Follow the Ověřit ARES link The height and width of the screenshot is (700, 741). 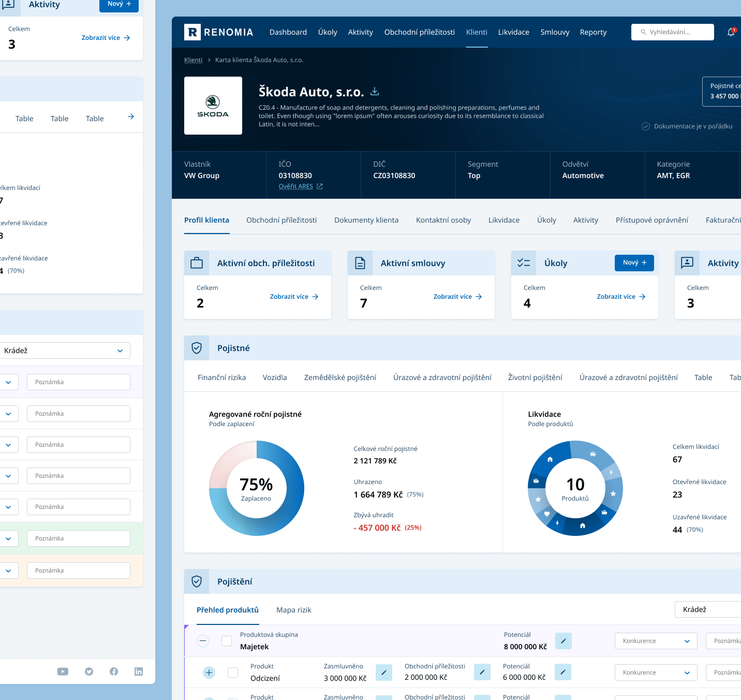(296, 186)
